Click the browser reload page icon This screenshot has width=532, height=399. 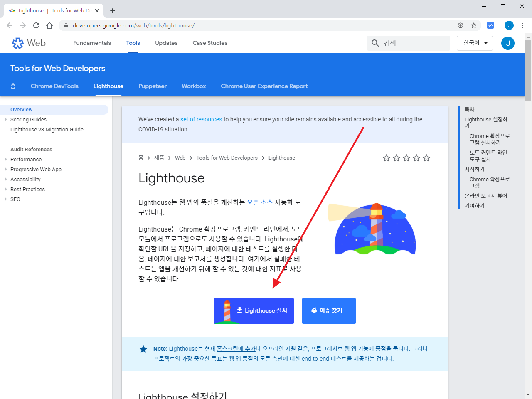pos(36,25)
